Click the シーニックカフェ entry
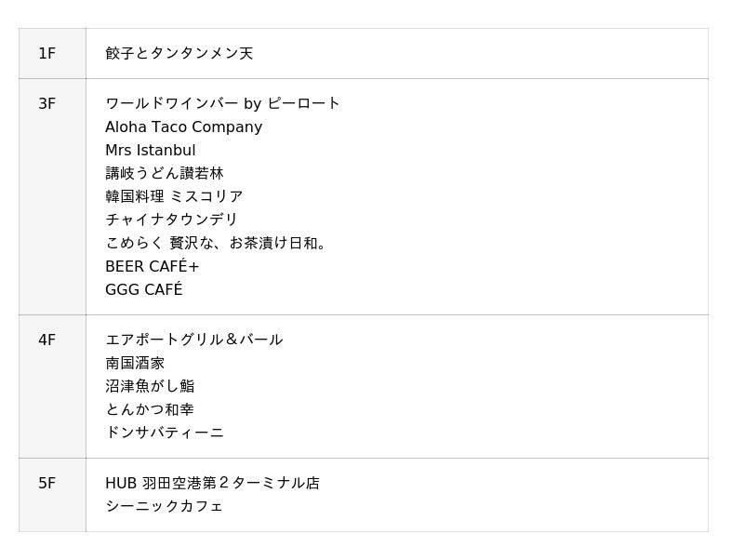 [164, 506]
